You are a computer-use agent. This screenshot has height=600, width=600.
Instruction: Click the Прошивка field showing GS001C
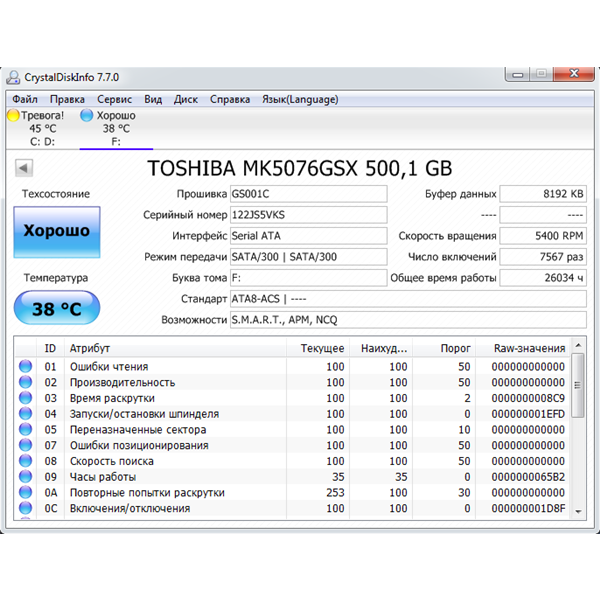[x=308, y=194]
